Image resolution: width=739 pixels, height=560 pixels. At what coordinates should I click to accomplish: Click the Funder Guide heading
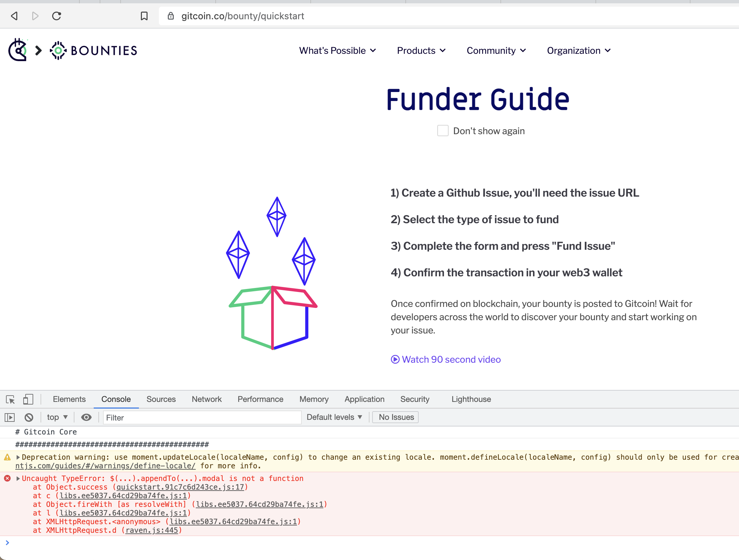coord(478,99)
